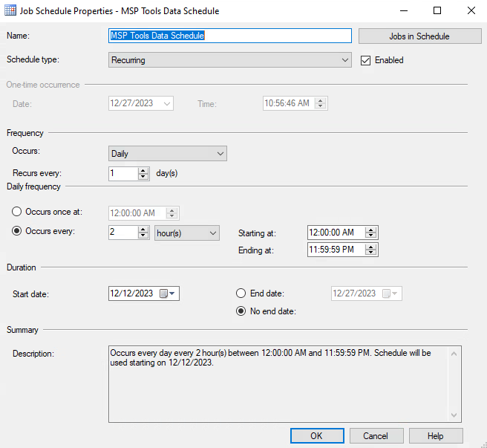The height and width of the screenshot is (448, 487).
Task: Maximize the Job Schedule Properties window
Action: [437, 11]
